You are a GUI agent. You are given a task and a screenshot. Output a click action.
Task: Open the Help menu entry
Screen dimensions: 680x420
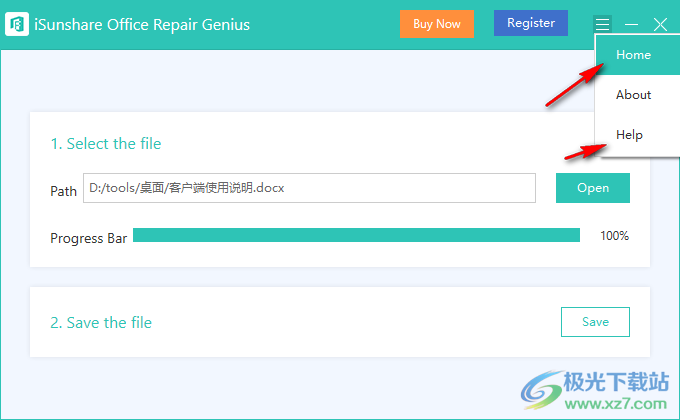pyautogui.click(x=638, y=135)
